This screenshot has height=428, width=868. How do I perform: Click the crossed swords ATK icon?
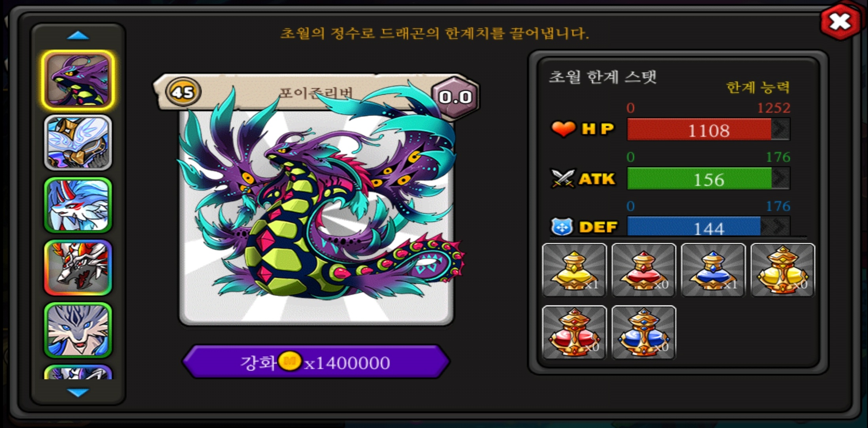pyautogui.click(x=563, y=178)
